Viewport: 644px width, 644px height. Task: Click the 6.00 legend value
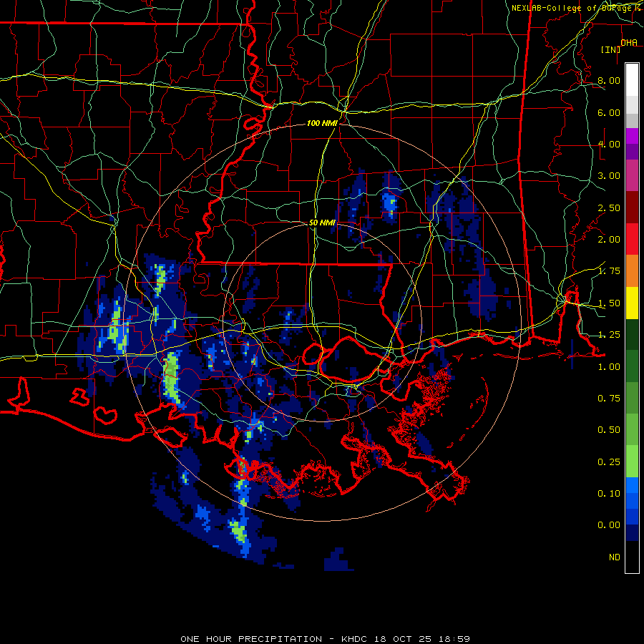click(x=609, y=112)
